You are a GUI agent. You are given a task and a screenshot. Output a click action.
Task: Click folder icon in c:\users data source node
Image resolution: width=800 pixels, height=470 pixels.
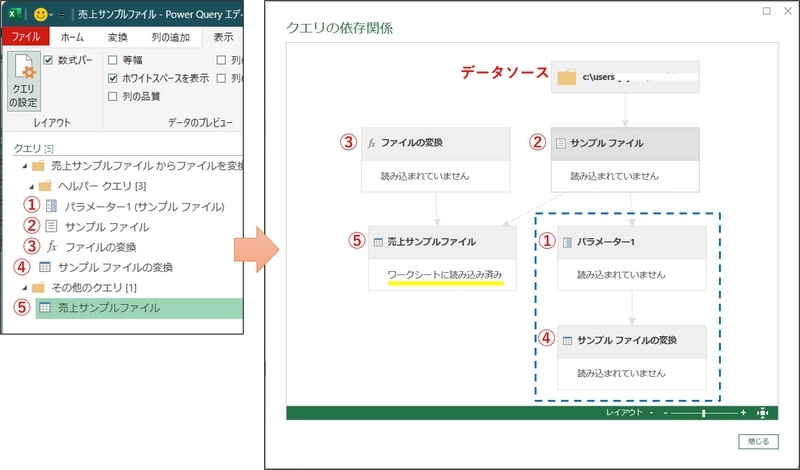(566, 78)
